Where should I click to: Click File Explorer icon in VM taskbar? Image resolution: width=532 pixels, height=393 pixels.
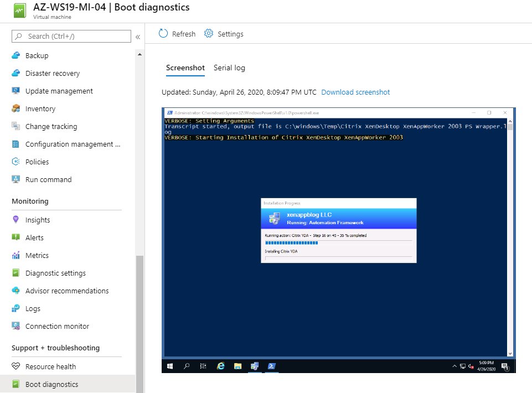238,366
